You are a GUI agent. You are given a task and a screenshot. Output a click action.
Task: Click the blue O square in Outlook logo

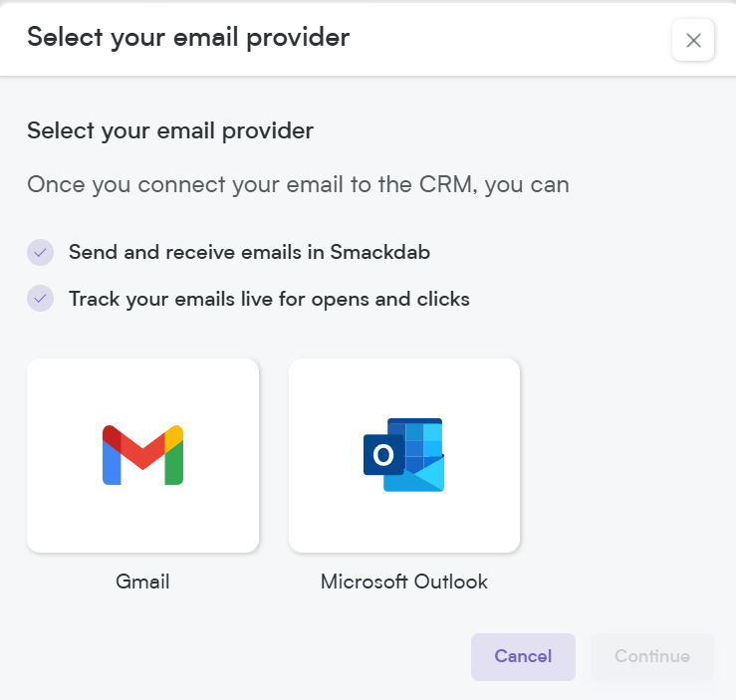pyautogui.click(x=383, y=455)
